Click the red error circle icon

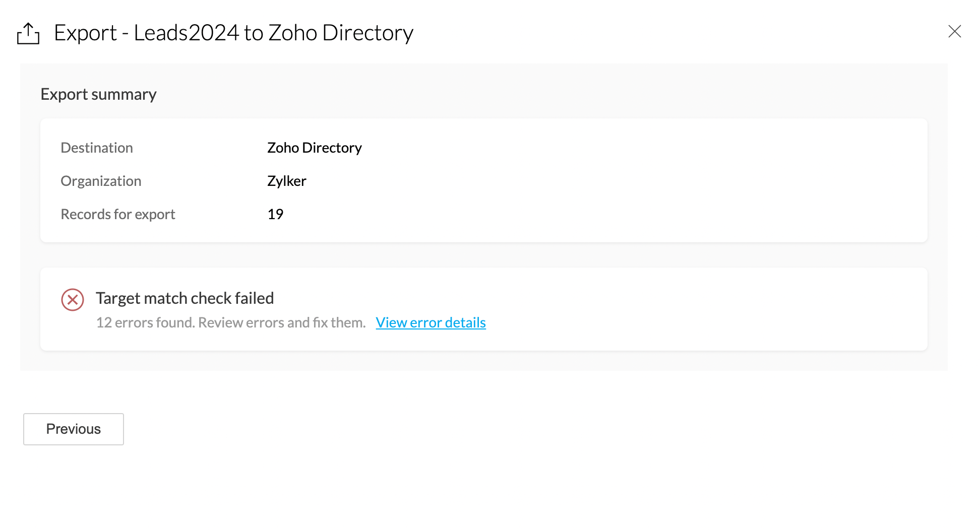[73, 300]
